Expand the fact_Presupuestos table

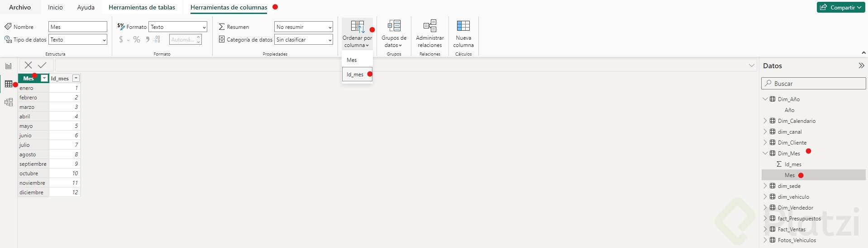[x=765, y=218]
